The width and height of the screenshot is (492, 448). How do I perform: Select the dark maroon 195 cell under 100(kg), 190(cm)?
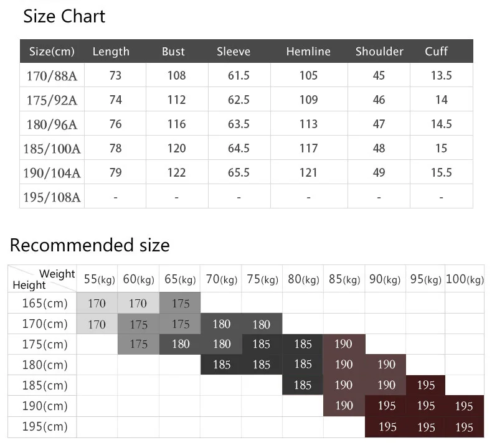tap(465, 406)
